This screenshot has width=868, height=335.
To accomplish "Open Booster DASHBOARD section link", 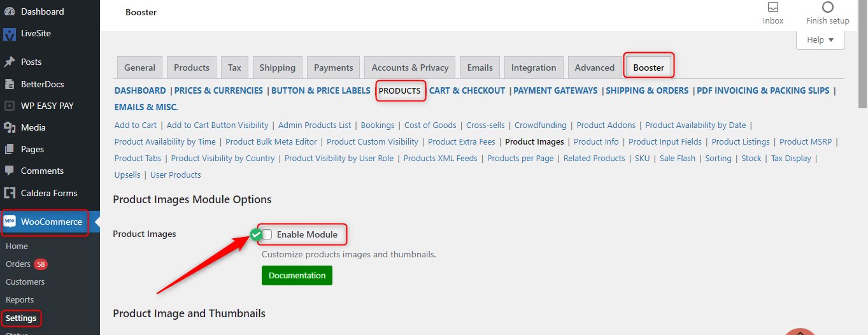I will click(x=140, y=90).
